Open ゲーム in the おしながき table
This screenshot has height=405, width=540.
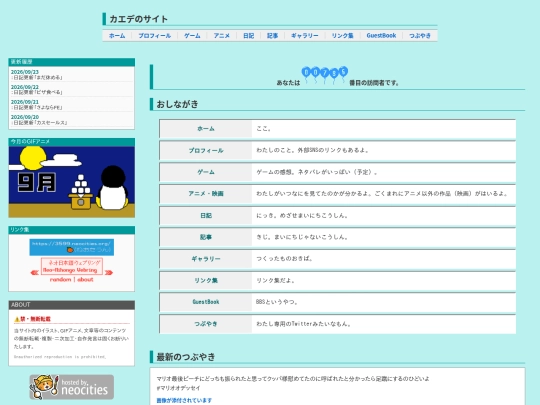coord(206,172)
